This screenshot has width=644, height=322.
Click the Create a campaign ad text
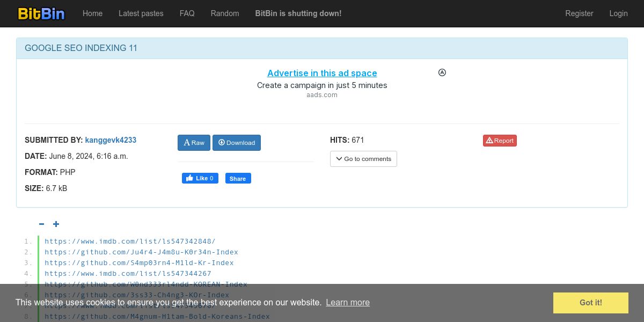coord(322,85)
